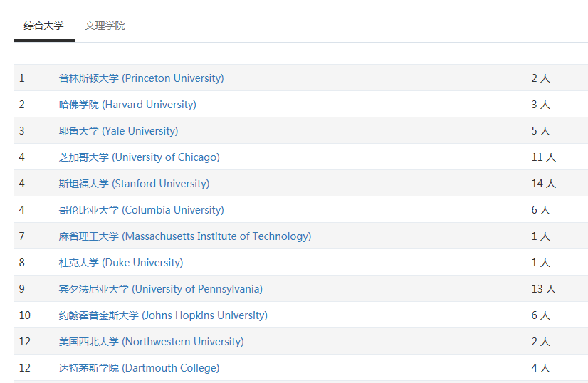Click the 4 人 count for Dartmouth
This screenshot has height=383, width=588.
[x=540, y=367]
